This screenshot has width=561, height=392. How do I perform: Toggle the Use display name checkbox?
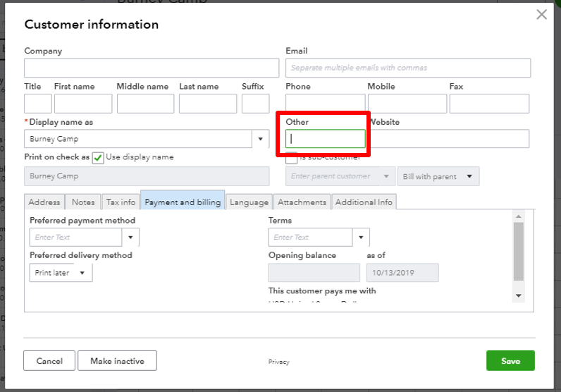click(98, 157)
